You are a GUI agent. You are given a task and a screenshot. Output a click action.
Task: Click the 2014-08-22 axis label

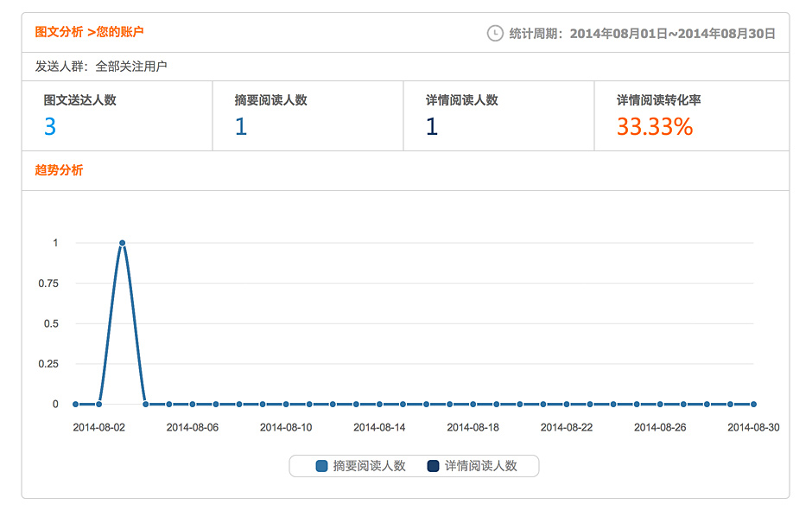567,427
